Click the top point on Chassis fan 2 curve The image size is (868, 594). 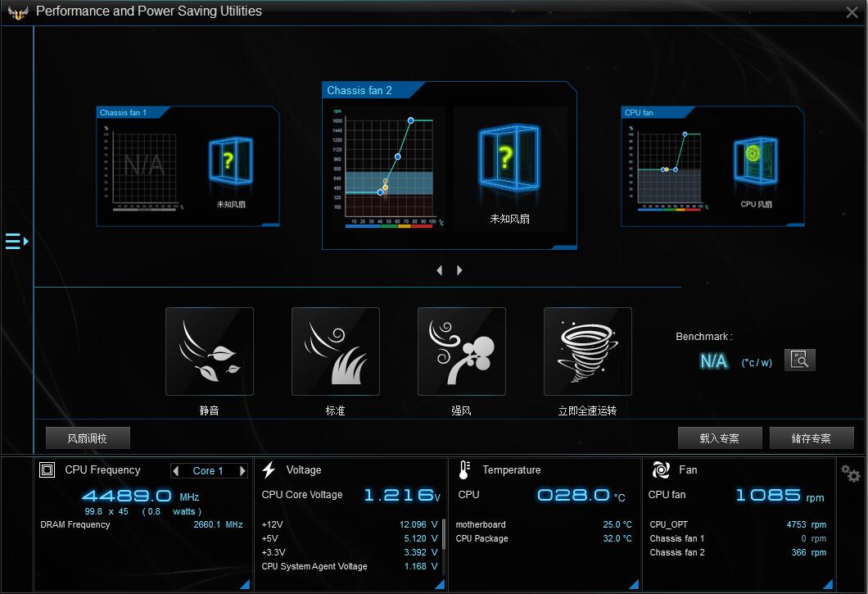click(411, 120)
